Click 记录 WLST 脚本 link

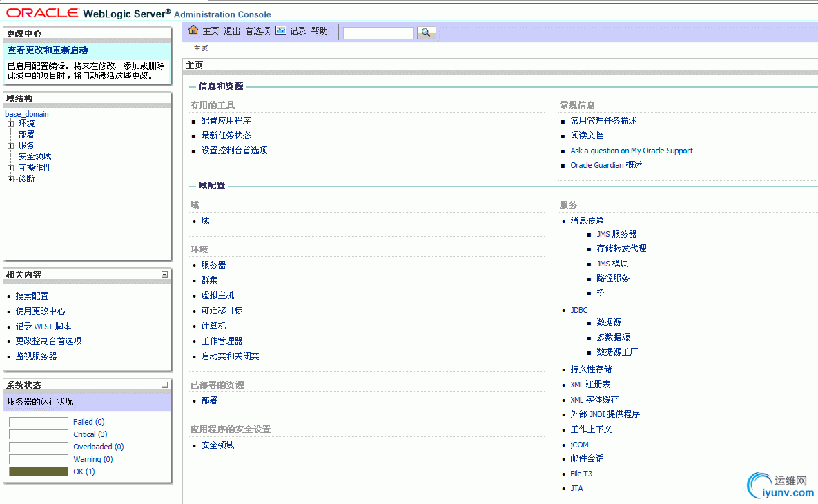43,326
